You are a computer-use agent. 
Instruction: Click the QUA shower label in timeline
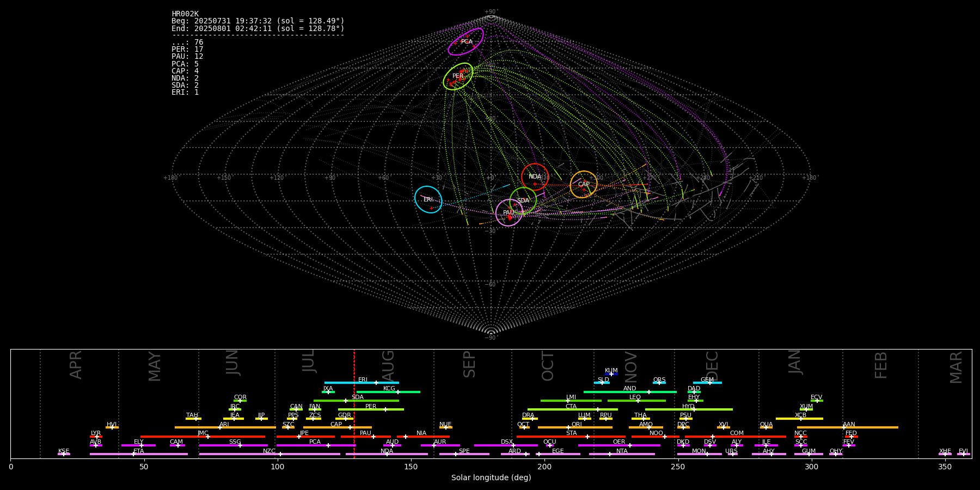point(766,424)
